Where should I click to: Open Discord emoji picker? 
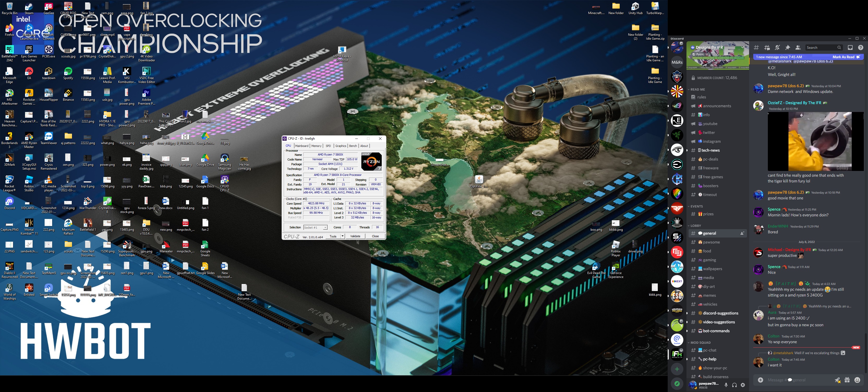tap(858, 380)
